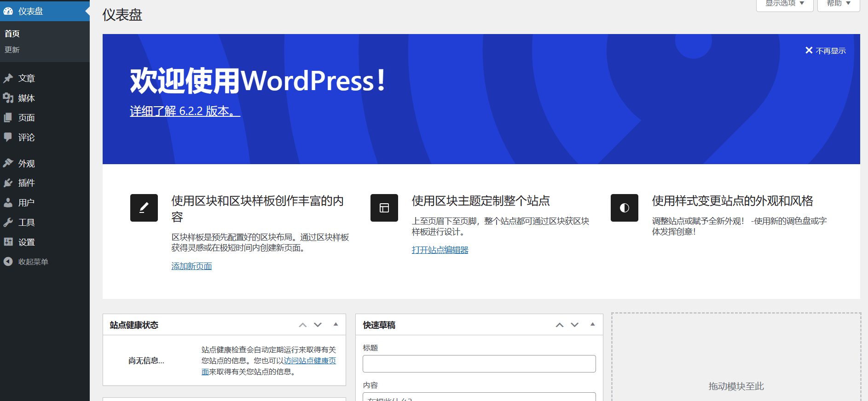Collapse the sidebar with 收起菜单

coord(32,262)
